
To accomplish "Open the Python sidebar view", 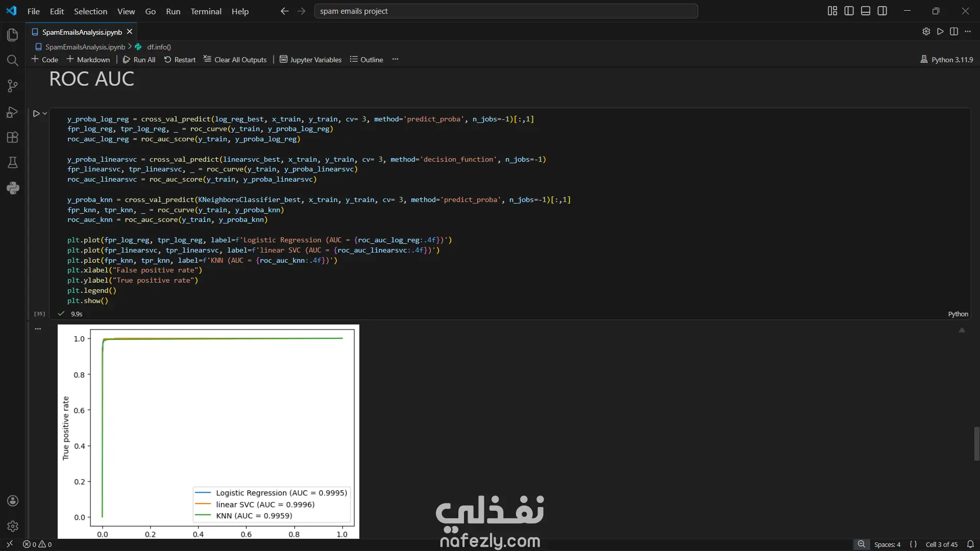I will (x=13, y=188).
